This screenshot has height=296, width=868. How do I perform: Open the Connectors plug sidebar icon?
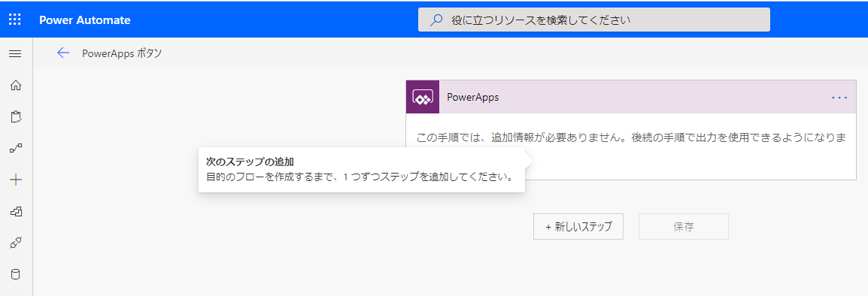pyautogui.click(x=16, y=243)
